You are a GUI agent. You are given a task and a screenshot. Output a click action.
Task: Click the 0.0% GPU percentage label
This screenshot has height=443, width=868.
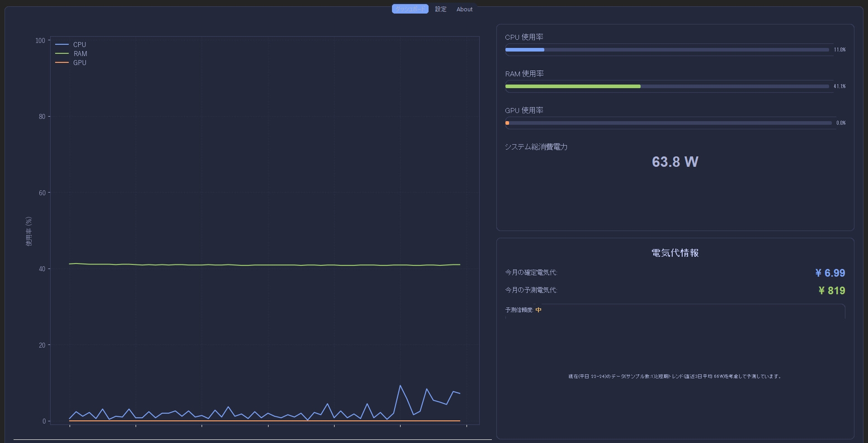coord(840,123)
